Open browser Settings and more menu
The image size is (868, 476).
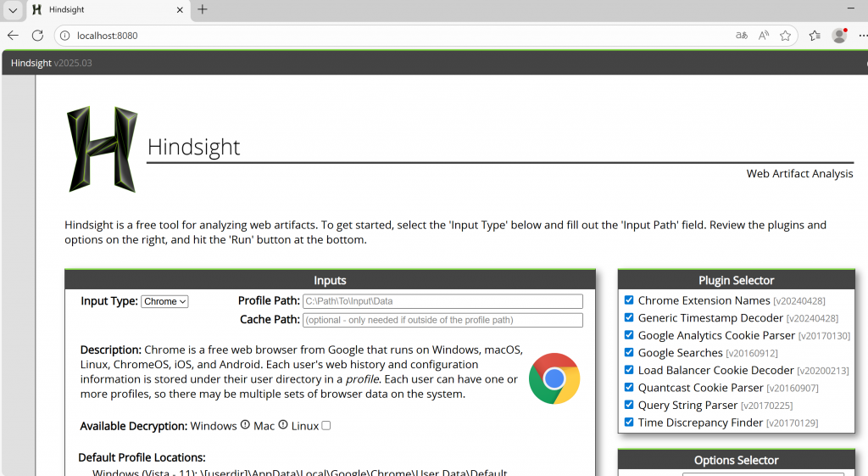click(862, 36)
